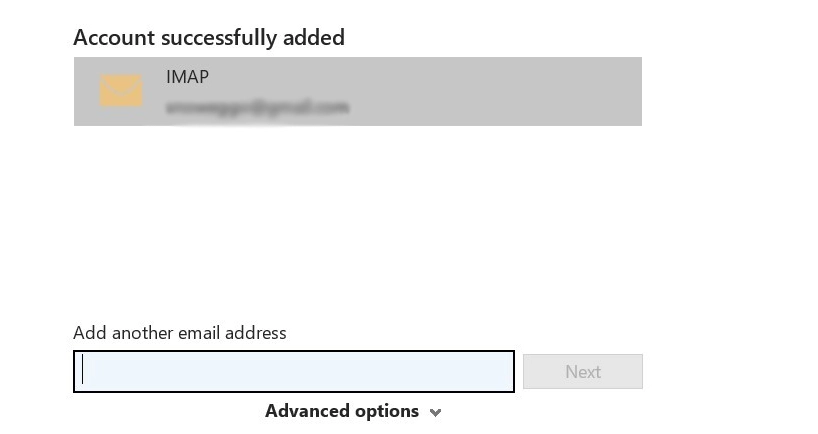The image size is (818, 434).
Task: Click the envelope icon beside IMAP
Action: tap(121, 91)
